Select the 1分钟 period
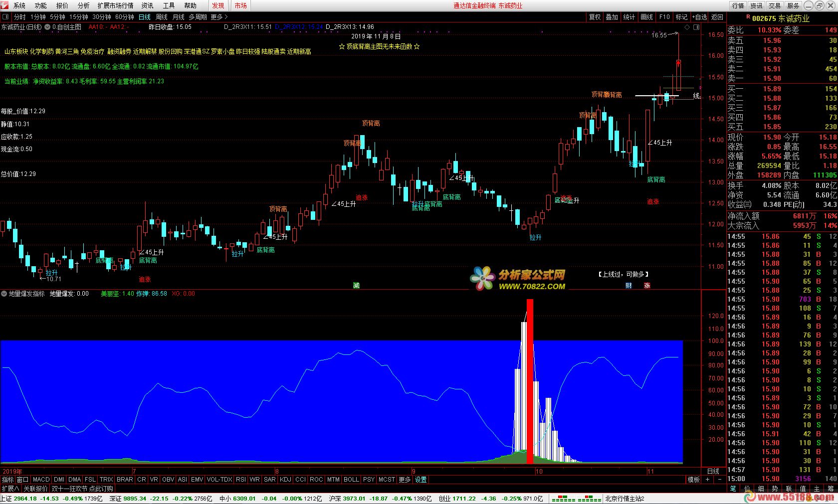This screenshot has width=838, height=504. 38,17
